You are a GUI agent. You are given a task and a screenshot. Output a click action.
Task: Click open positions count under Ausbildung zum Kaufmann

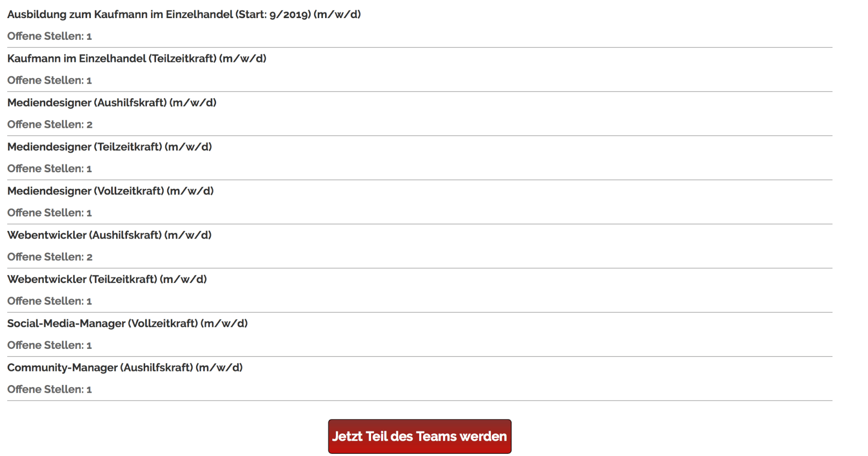(50, 36)
